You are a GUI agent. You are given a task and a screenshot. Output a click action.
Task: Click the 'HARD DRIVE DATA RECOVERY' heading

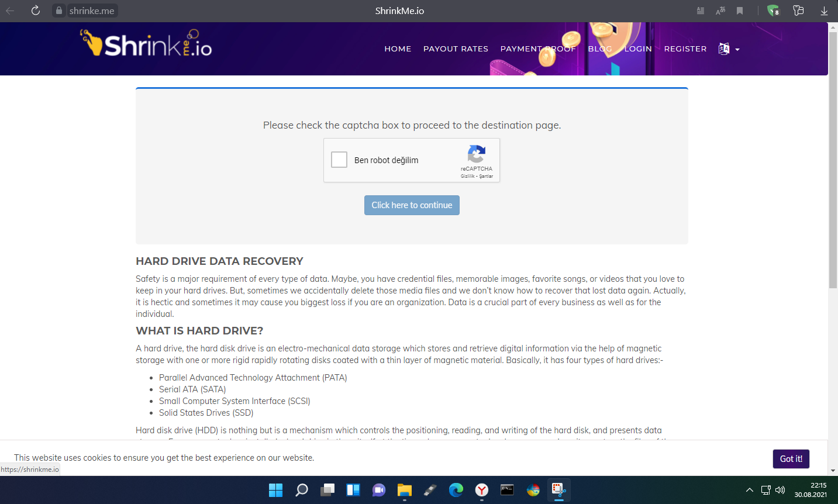219,261
